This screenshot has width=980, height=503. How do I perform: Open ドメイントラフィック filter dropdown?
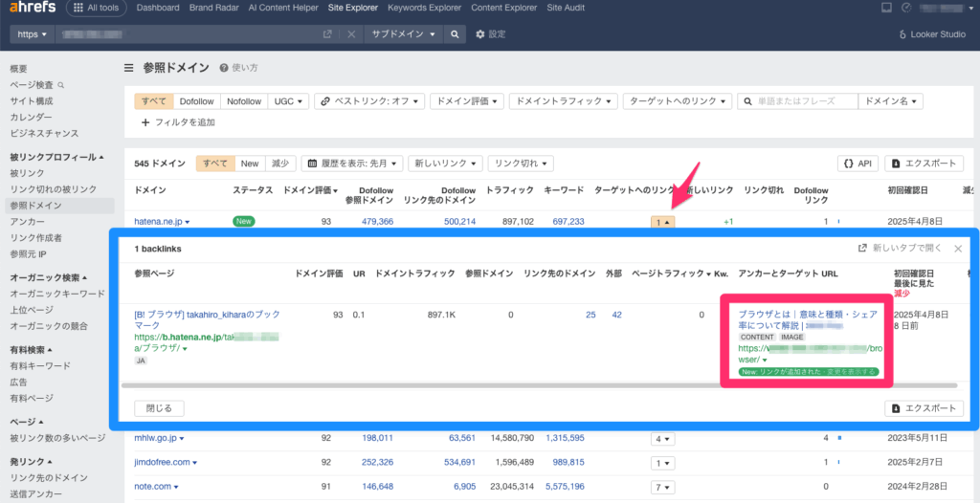[563, 101]
